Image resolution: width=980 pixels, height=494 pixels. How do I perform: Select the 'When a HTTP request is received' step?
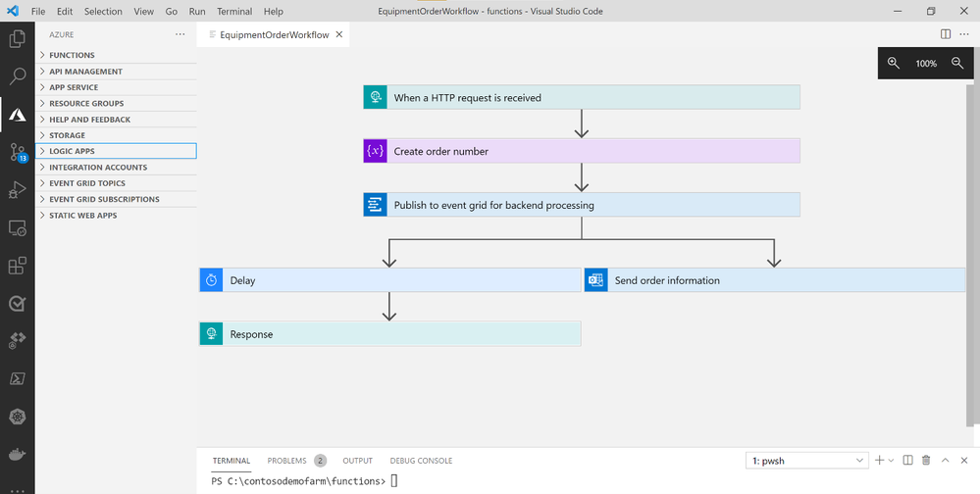pos(582,97)
